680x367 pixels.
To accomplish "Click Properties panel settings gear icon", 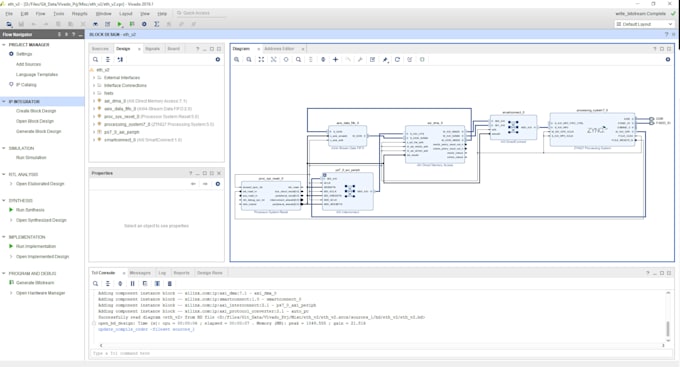I will click(x=218, y=184).
